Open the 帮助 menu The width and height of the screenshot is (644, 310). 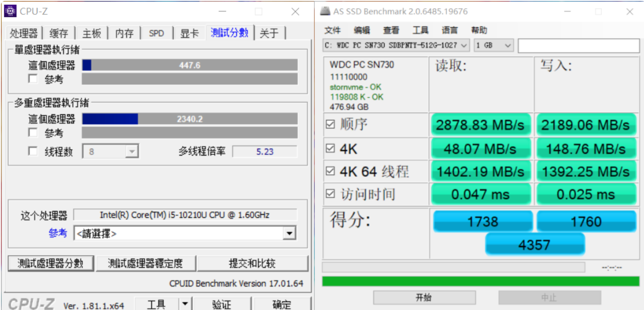tap(479, 31)
